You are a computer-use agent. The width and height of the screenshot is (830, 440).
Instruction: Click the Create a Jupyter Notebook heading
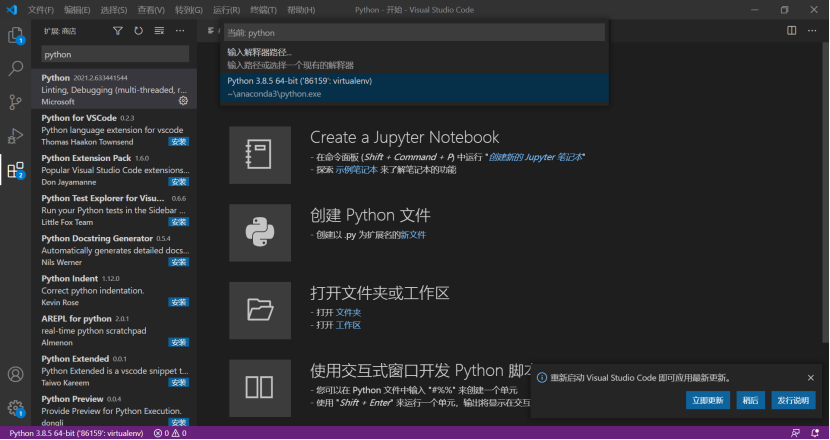click(404, 138)
